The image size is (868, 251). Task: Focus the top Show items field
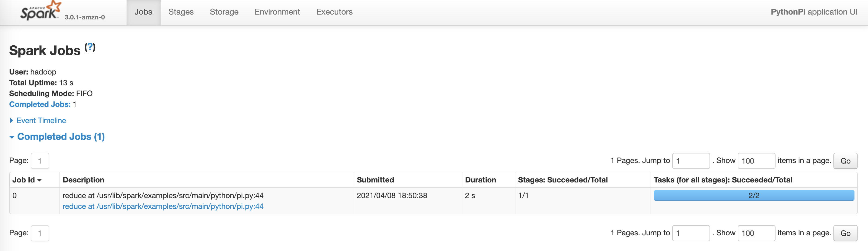click(756, 161)
